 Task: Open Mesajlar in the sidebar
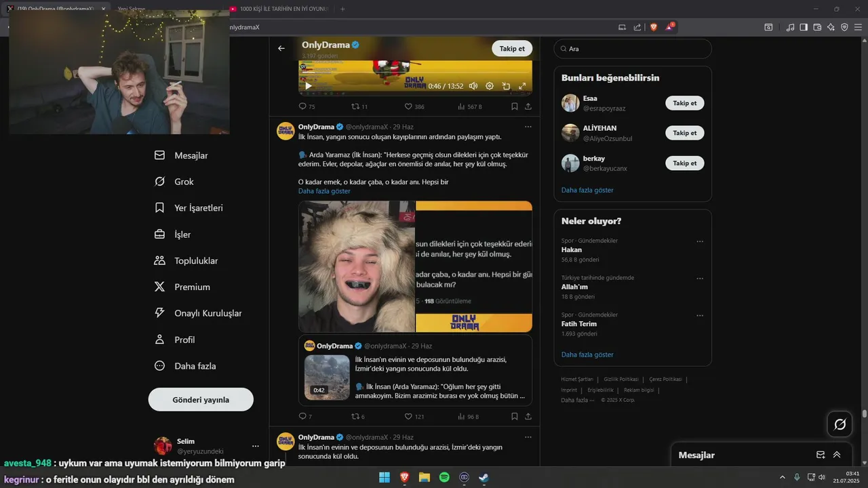pos(181,155)
